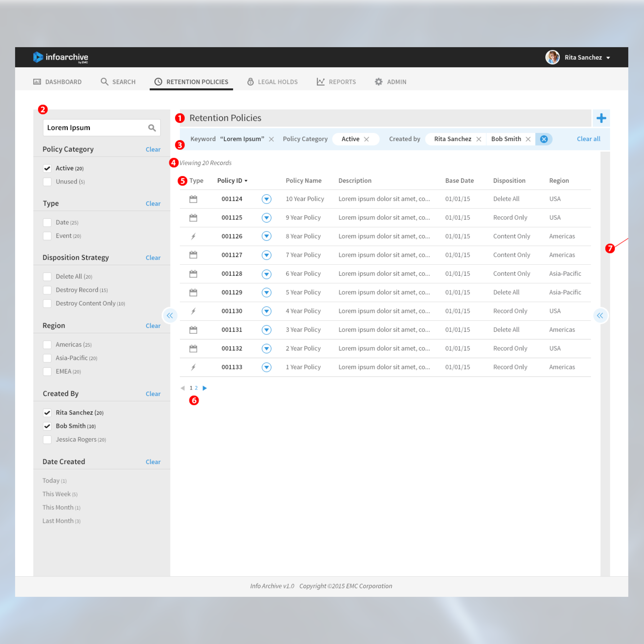Go to next page using blue arrow
This screenshot has height=644, width=644.
(x=205, y=388)
